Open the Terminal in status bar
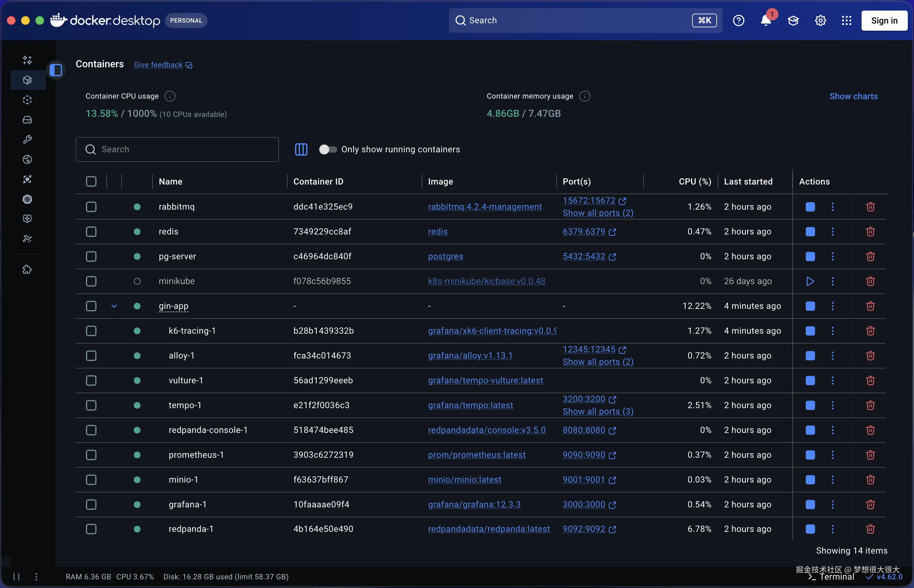 point(831,577)
